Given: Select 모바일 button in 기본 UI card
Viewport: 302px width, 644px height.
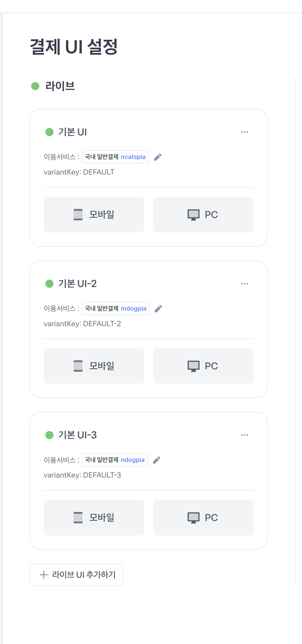Looking at the screenshot, I should [x=94, y=215].
